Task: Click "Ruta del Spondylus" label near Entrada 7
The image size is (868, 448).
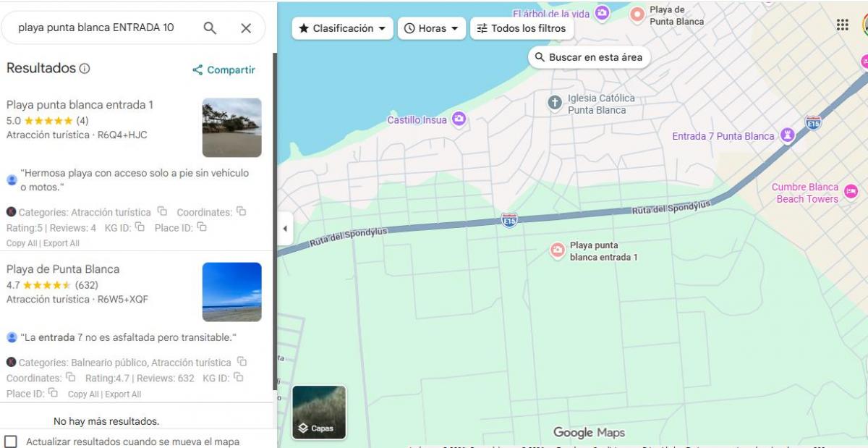Action: pos(672,207)
